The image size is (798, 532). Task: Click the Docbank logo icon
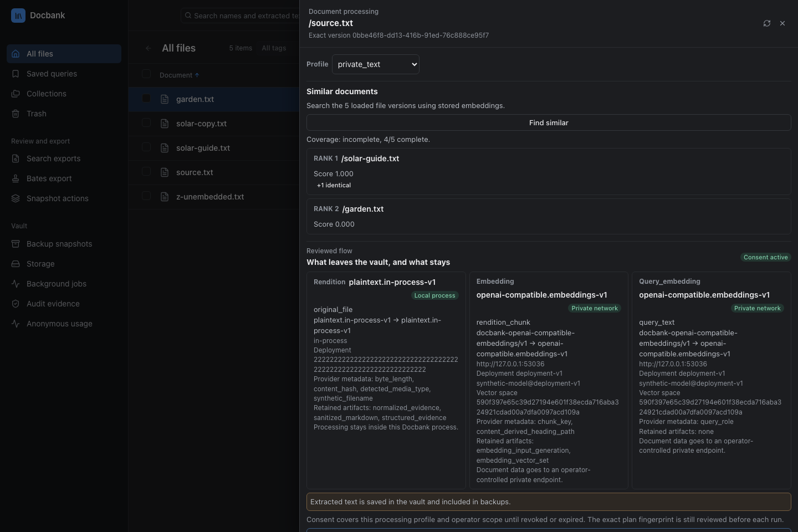(18, 16)
